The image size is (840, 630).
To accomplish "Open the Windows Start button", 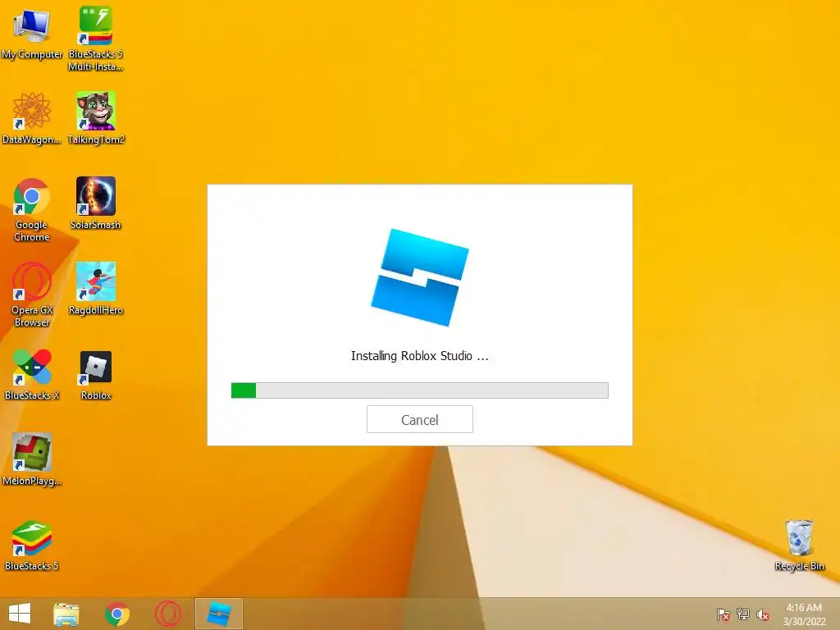I will [20, 614].
